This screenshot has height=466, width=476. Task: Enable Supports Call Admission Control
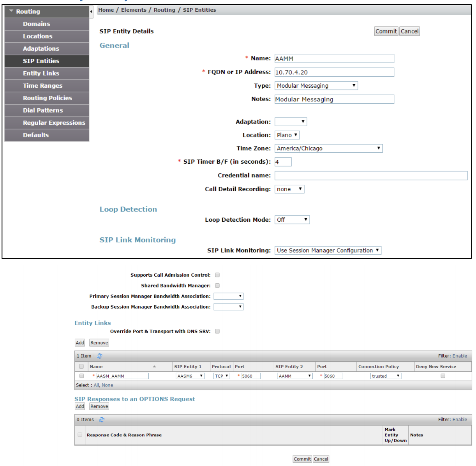tap(217, 274)
